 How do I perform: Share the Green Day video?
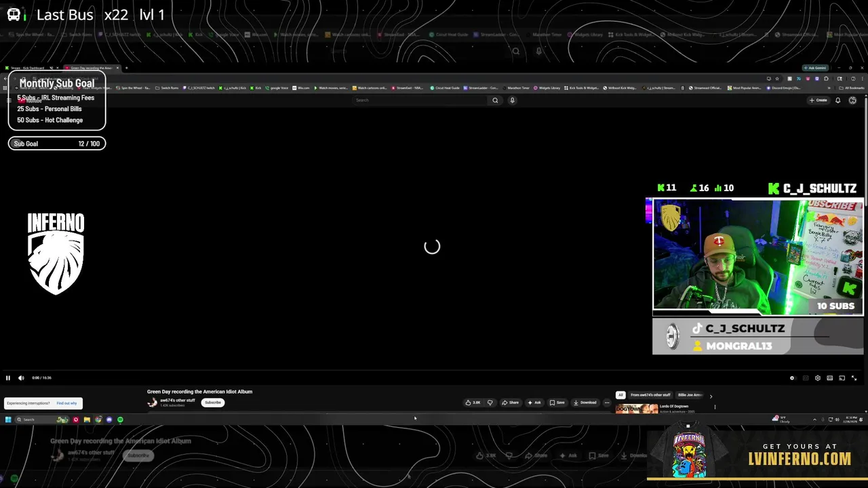pos(510,403)
